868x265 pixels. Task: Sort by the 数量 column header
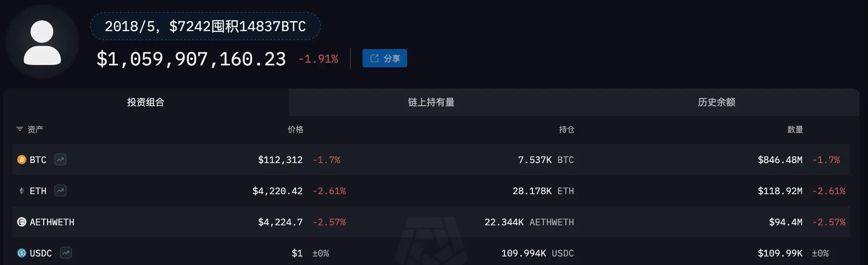(795, 129)
